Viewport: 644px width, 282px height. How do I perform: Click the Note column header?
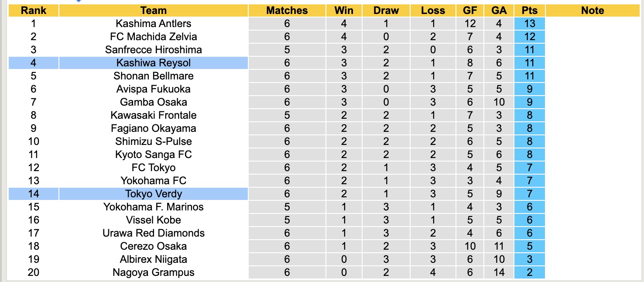point(593,10)
